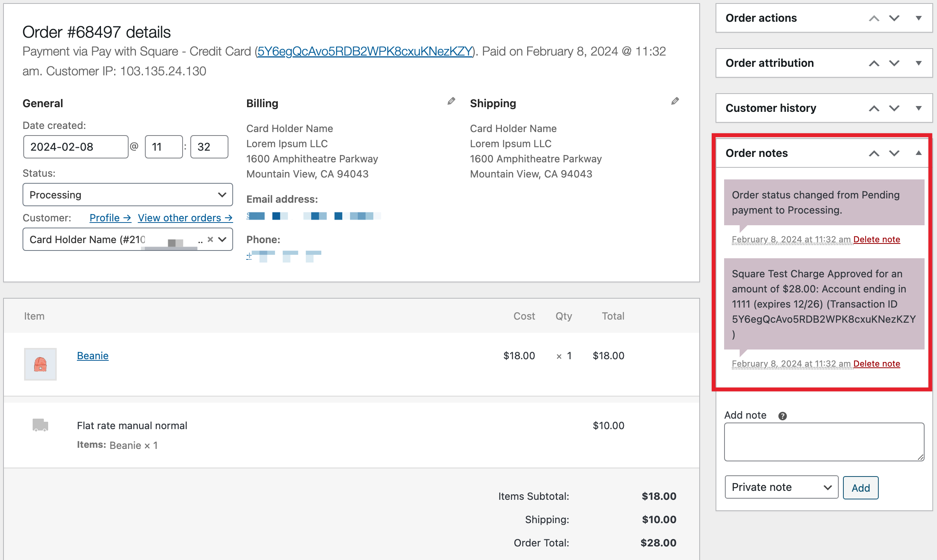Open the Status dropdown showing Processing

pyautogui.click(x=127, y=195)
